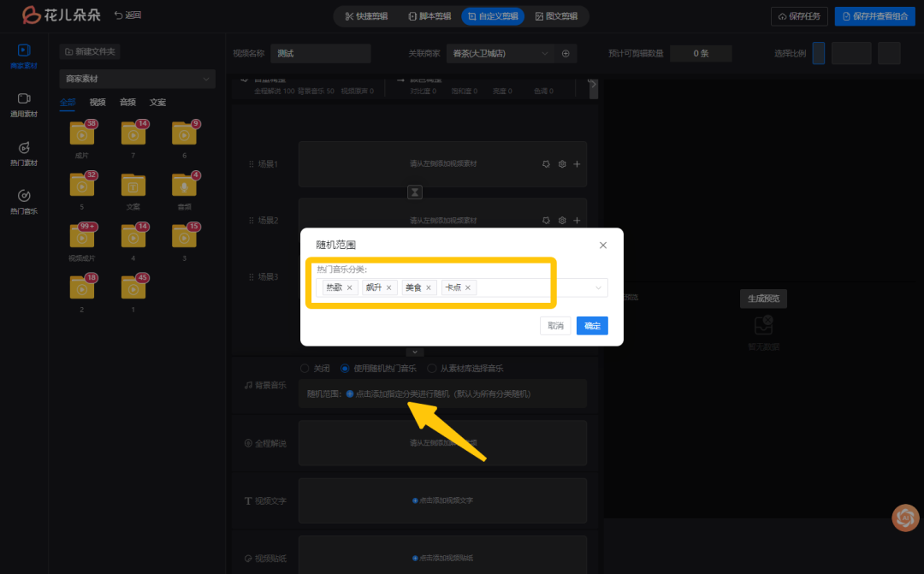Expand the 关联商家 dropdown
This screenshot has height=574, width=924.
499,54
